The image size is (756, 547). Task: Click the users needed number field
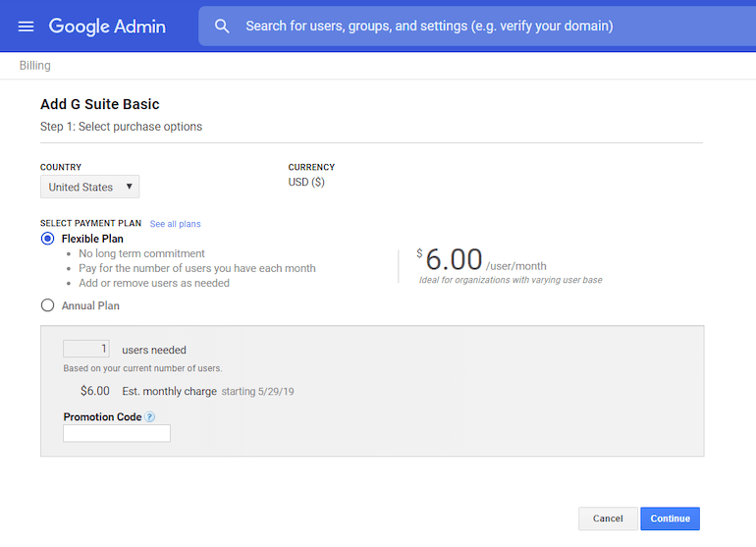[x=86, y=349]
